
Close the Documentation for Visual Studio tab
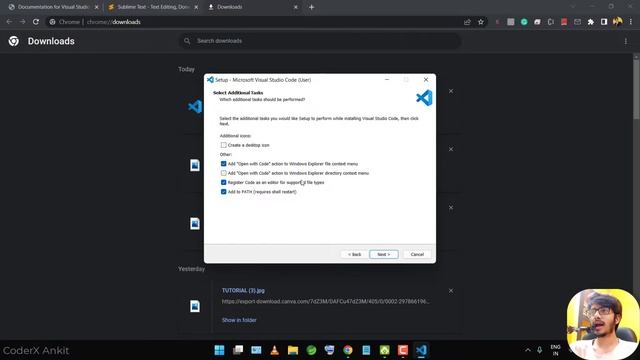coord(96,7)
